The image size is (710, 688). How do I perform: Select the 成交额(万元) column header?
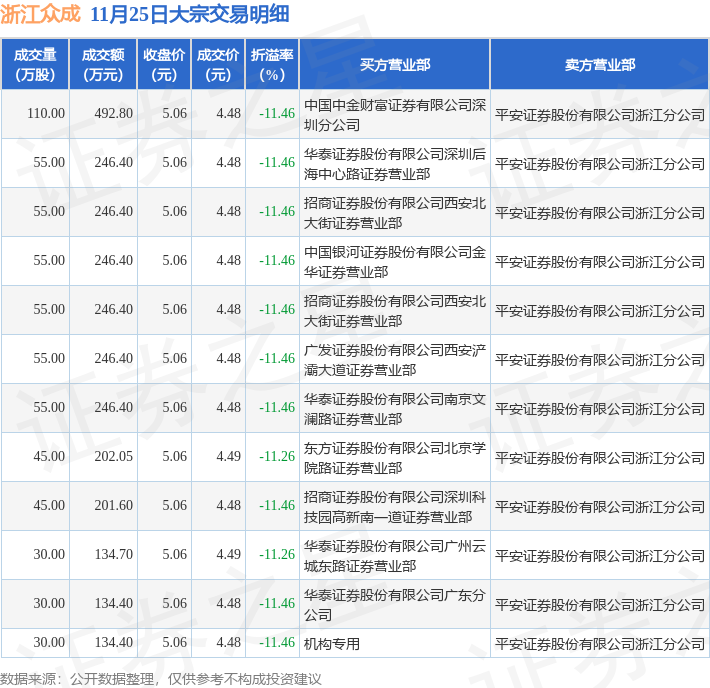point(103,64)
